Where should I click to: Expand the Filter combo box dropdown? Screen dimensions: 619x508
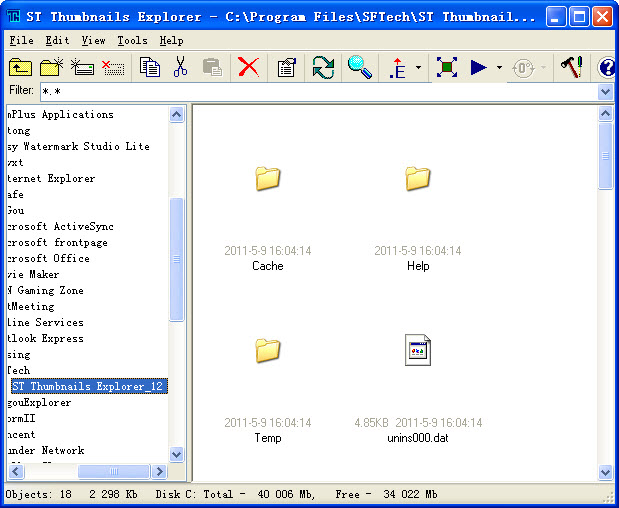605,91
